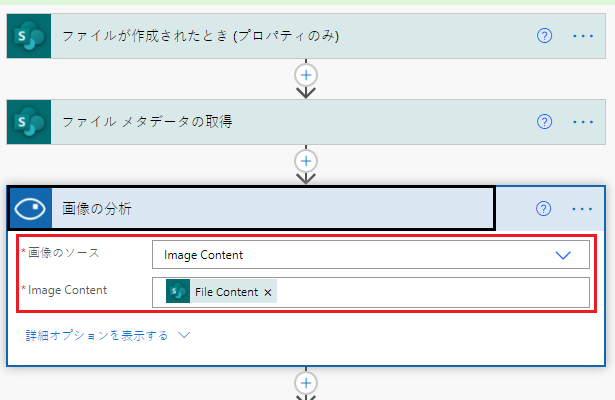Open ellipsis menu of ファイル メタデータの取得
Screen dimensions: 615x400
[x=583, y=122]
